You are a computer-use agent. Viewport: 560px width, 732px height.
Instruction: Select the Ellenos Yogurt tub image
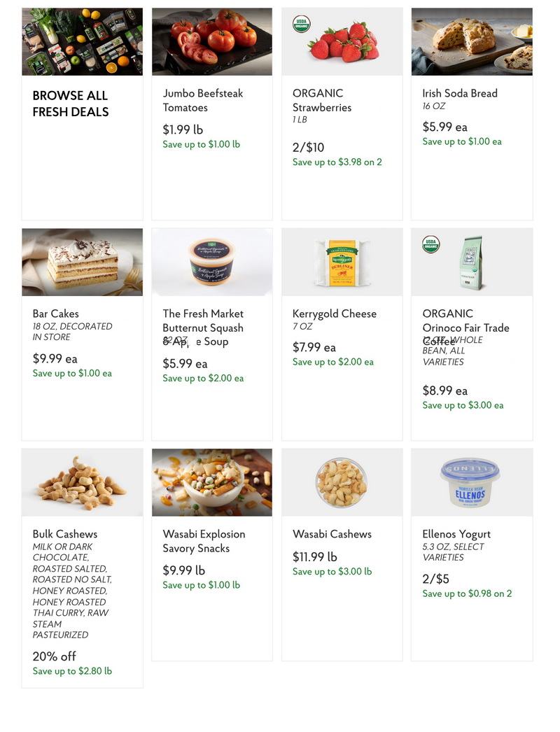pos(472,482)
